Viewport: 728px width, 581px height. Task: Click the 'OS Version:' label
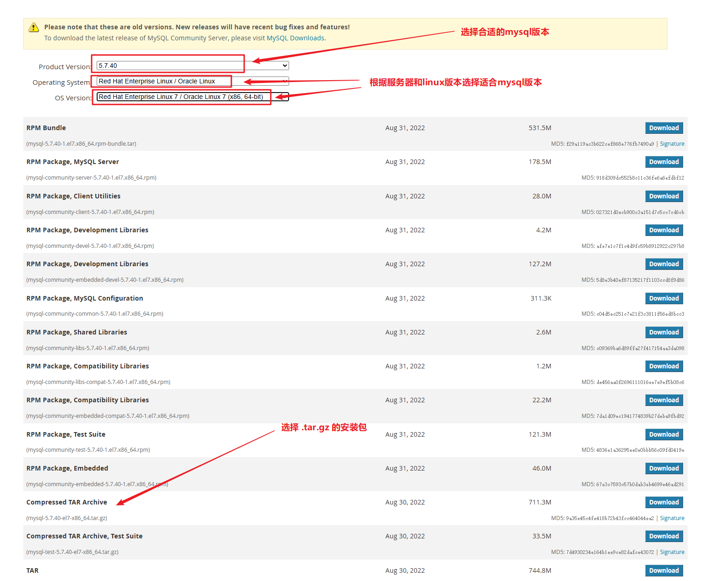click(73, 98)
